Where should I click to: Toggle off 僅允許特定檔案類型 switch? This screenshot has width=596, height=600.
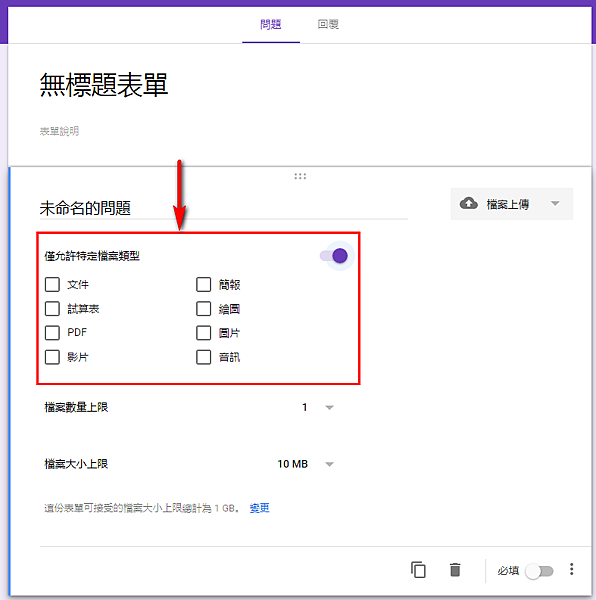(x=334, y=256)
